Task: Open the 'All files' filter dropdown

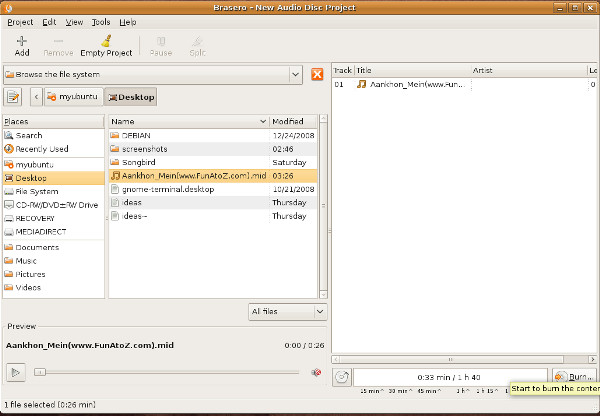Action: [287, 312]
